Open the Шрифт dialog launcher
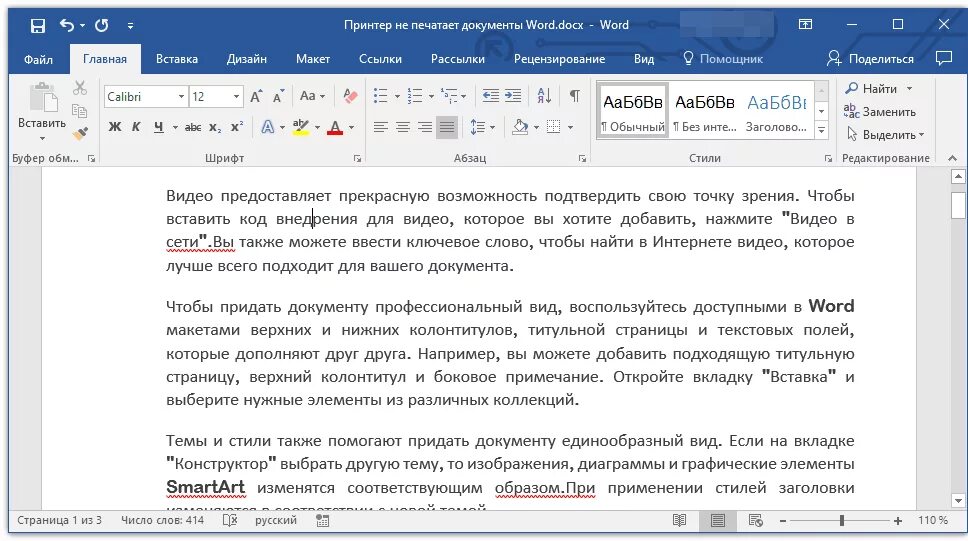 pyautogui.click(x=357, y=159)
